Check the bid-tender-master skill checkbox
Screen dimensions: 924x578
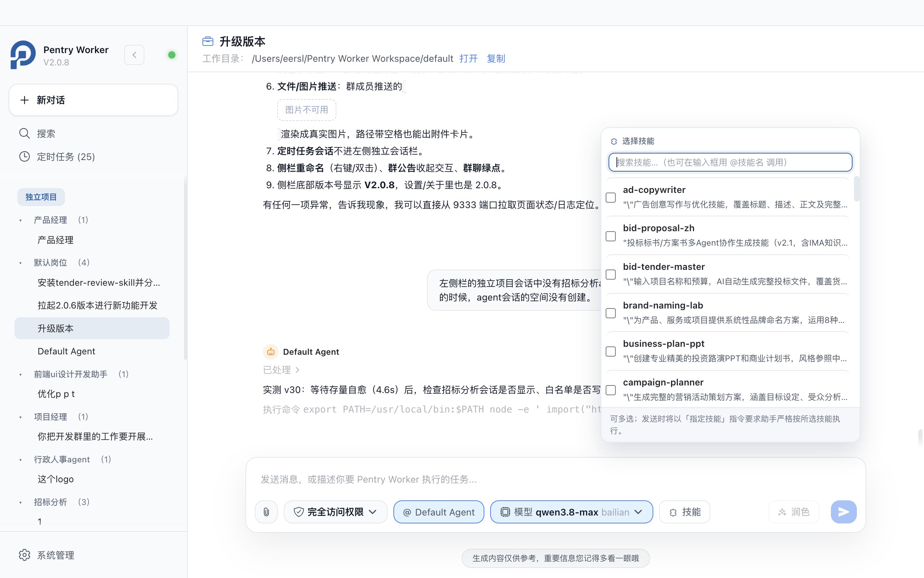(611, 275)
